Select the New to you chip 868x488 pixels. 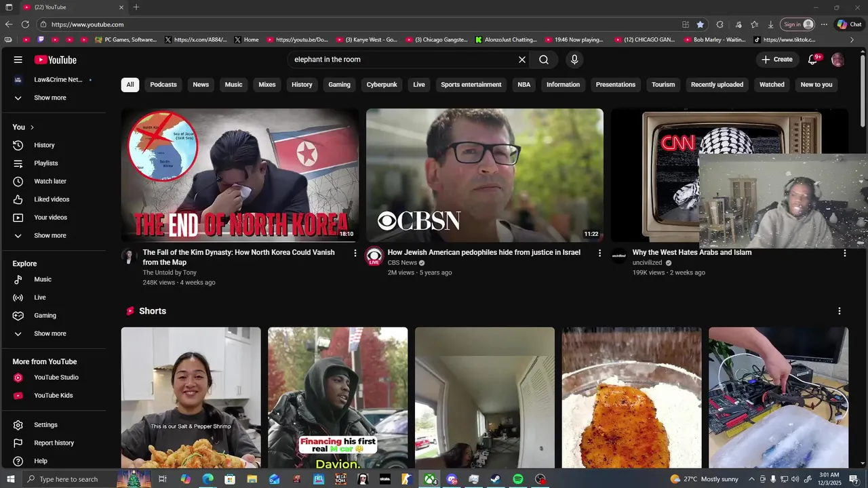click(x=816, y=85)
